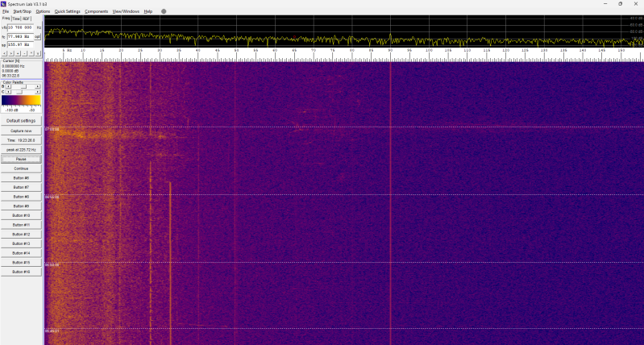Open the Help menu

click(148, 11)
